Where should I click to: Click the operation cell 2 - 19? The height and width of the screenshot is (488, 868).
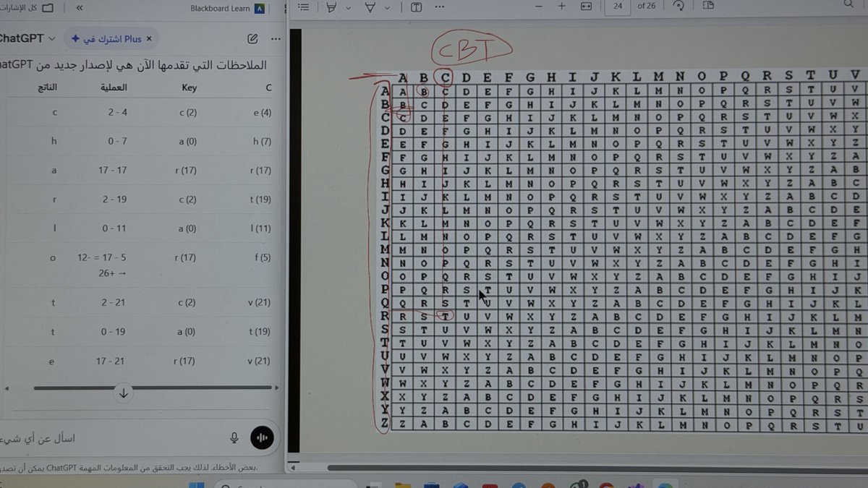116,200
